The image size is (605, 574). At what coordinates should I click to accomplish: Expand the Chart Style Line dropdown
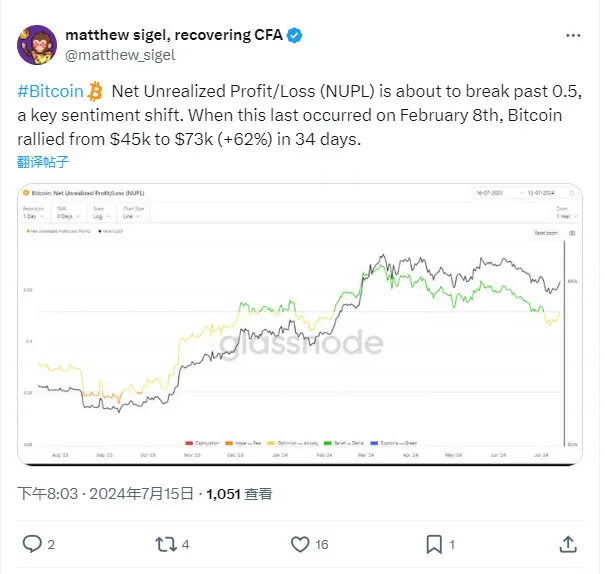pyautogui.click(x=127, y=215)
